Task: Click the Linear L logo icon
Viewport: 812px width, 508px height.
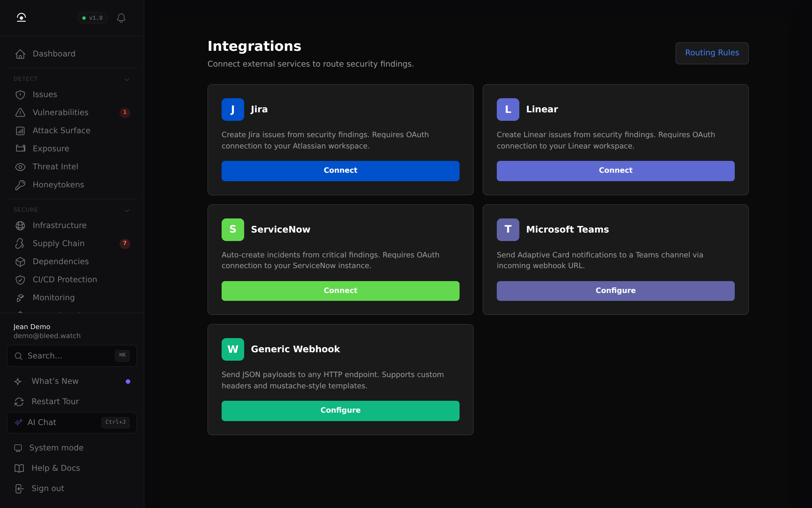Action: [x=508, y=110]
